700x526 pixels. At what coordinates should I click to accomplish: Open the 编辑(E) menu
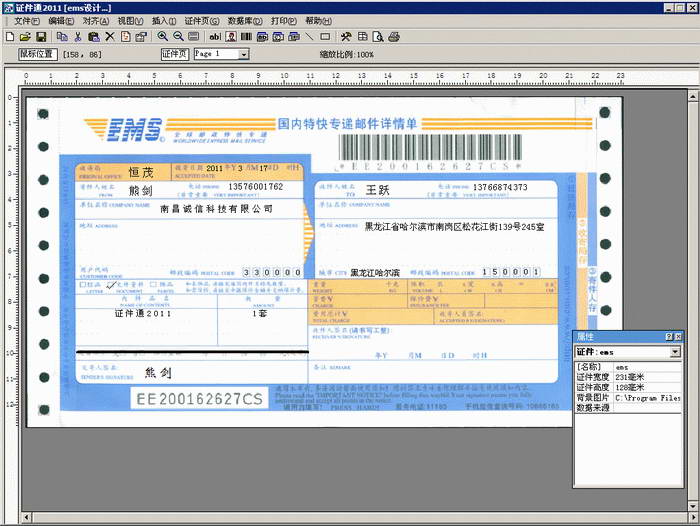(61, 21)
